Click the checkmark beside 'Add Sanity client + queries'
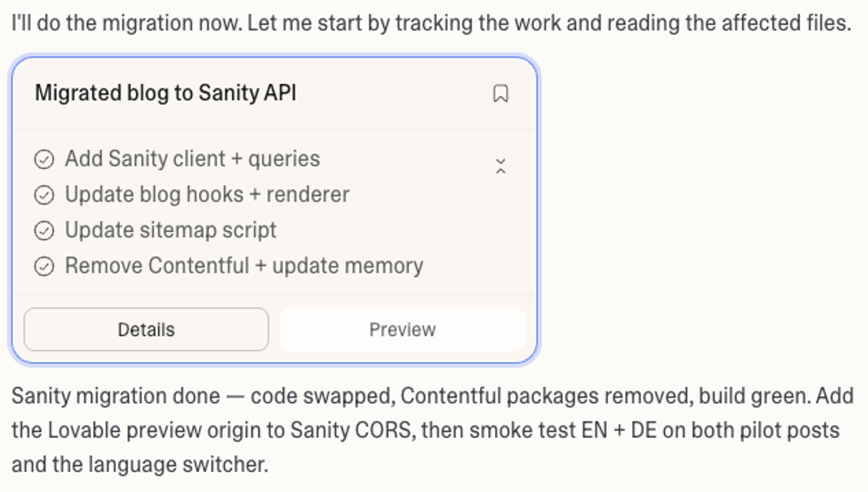This screenshot has height=492, width=868. [x=44, y=159]
